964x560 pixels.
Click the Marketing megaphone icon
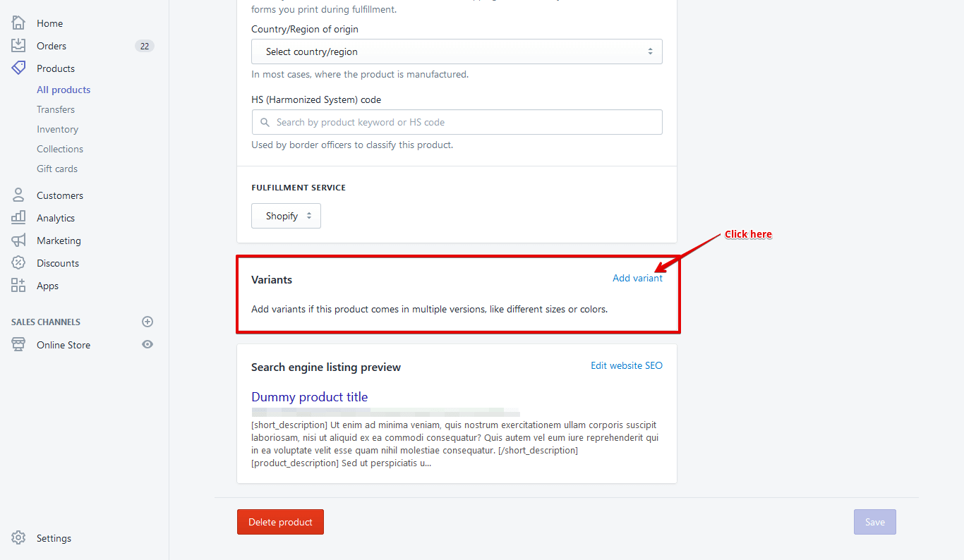click(x=18, y=240)
